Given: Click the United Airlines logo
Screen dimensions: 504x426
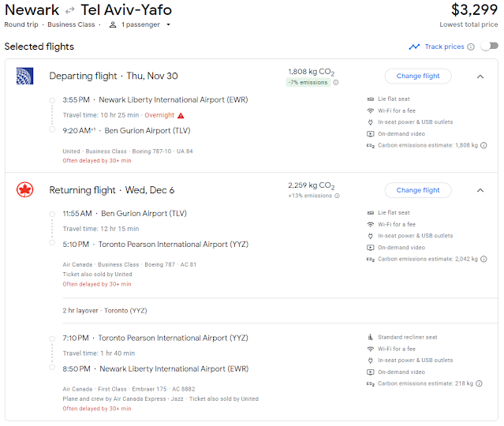Looking at the screenshot, I should point(24,76).
